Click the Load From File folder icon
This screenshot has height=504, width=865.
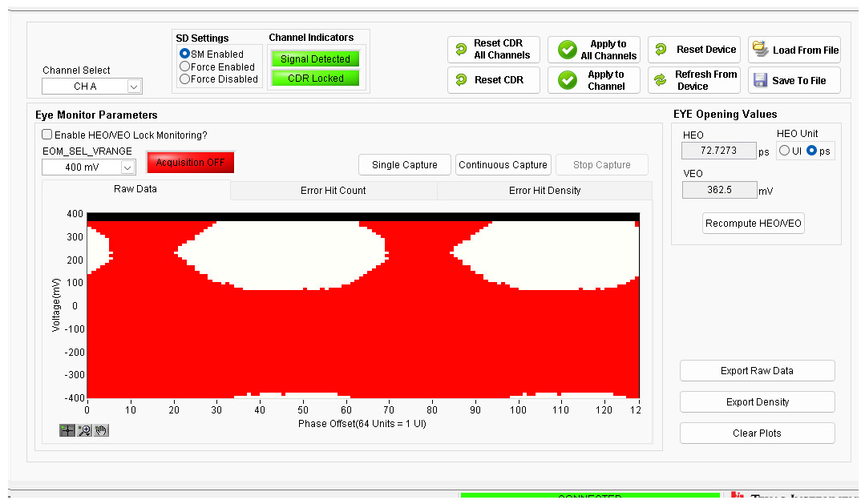tap(761, 50)
